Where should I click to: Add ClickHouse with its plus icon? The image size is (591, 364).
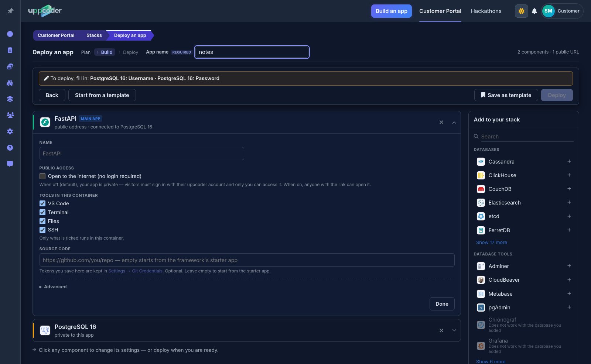pos(569,175)
